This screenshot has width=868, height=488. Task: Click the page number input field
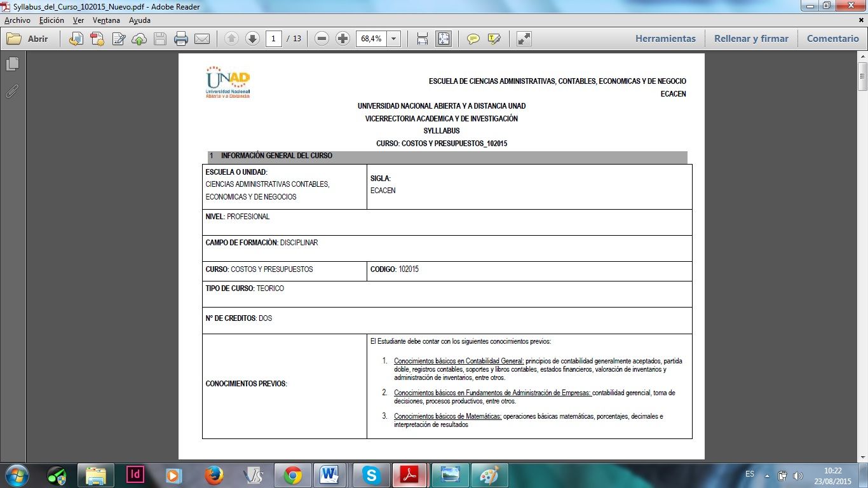tap(274, 39)
